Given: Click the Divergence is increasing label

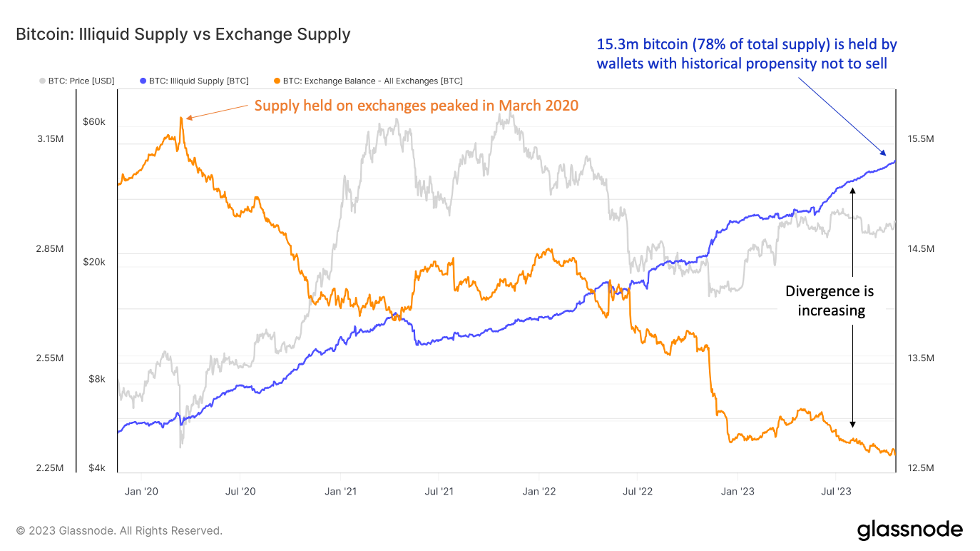Looking at the screenshot, I should pos(830,300).
